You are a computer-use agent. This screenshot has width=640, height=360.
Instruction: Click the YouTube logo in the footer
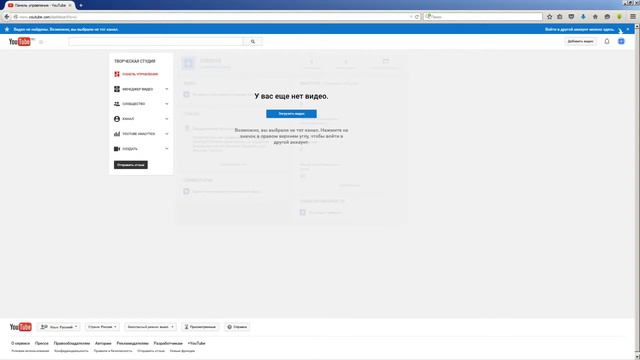20,327
